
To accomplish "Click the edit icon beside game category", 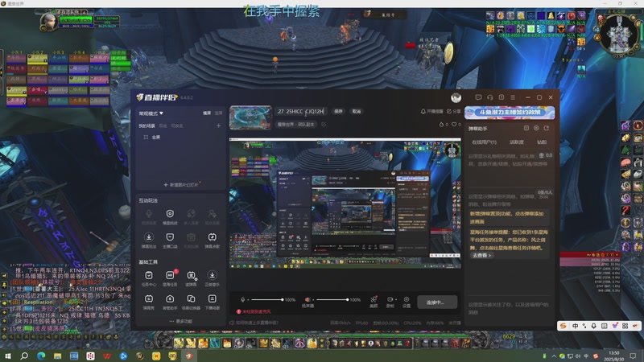I will pyautogui.click(x=324, y=125).
